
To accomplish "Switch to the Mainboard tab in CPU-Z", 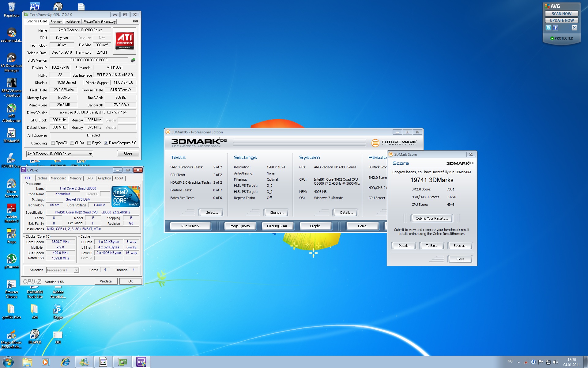I will click(x=58, y=178).
